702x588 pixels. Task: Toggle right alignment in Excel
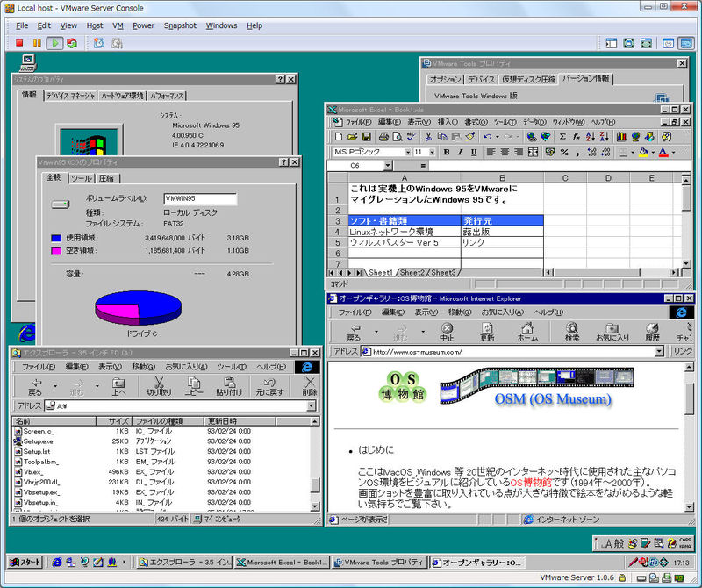pyautogui.click(x=519, y=152)
